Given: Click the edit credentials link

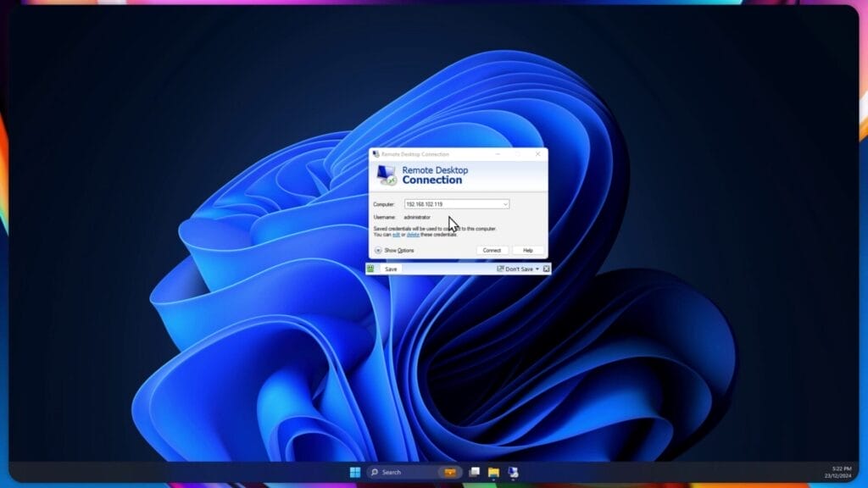Looking at the screenshot, I should tap(397, 234).
